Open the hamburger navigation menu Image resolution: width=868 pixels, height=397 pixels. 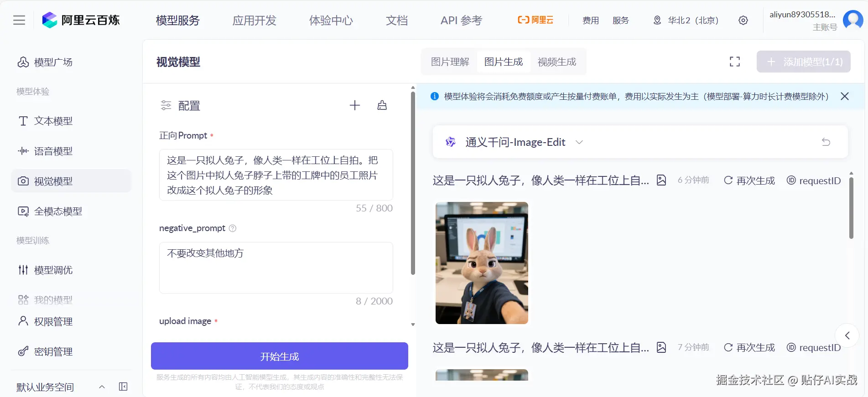tap(19, 20)
